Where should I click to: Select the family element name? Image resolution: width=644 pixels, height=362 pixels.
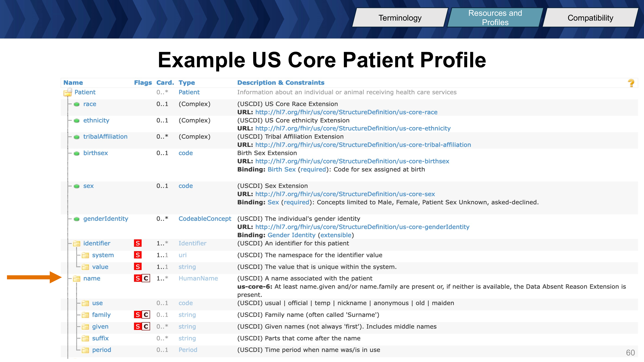[101, 315]
